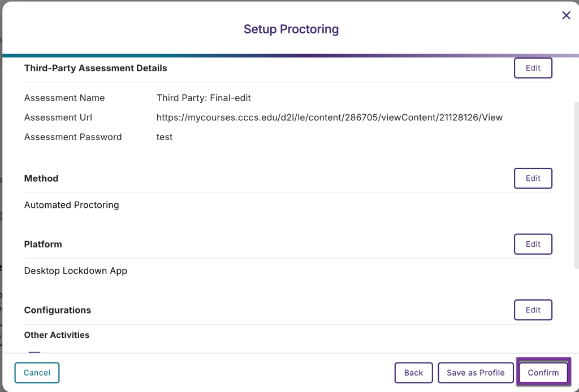Viewport: 579px width, 392px height.
Task: Click Edit next to Method section
Action: coord(533,178)
